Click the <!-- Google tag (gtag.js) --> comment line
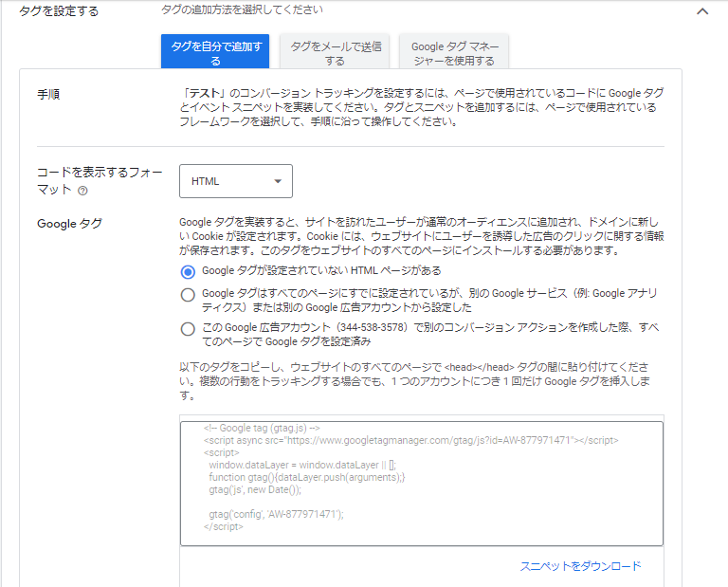 (x=262, y=428)
